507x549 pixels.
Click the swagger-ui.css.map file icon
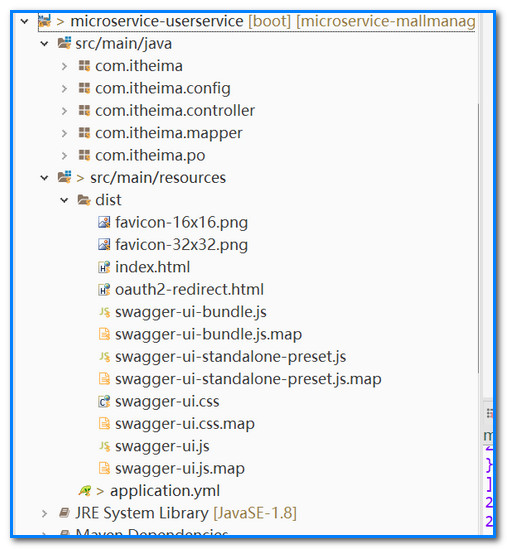tap(104, 424)
